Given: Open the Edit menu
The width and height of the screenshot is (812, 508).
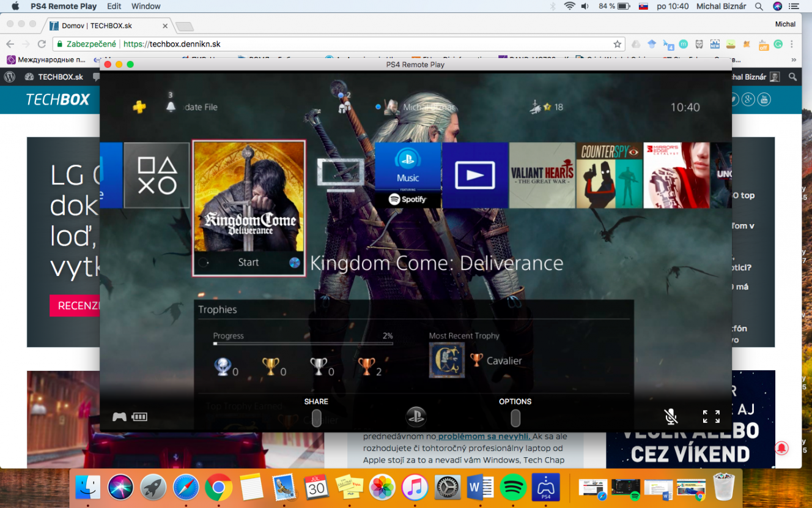Looking at the screenshot, I should coord(114,6).
